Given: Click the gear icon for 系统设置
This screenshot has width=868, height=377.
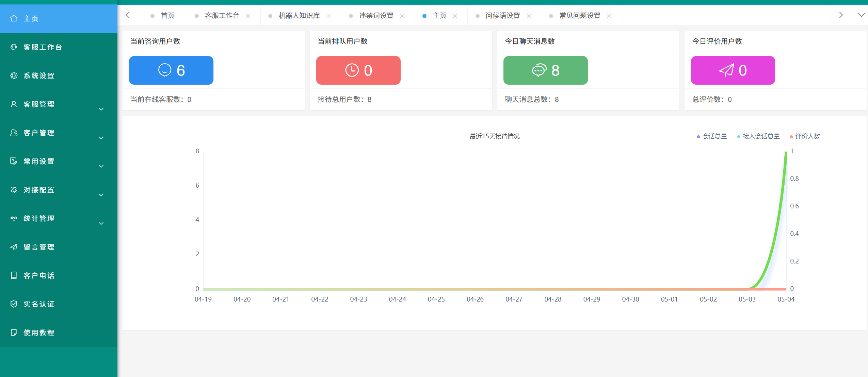Looking at the screenshot, I should pyautogui.click(x=14, y=75).
